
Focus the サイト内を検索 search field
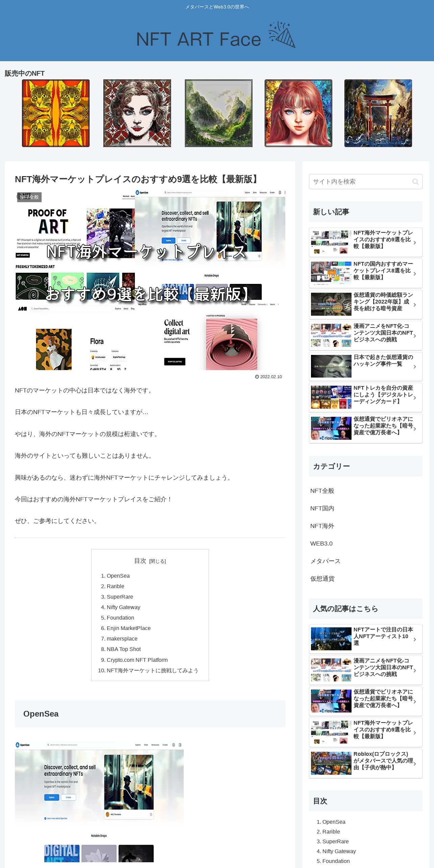pyautogui.click(x=366, y=182)
